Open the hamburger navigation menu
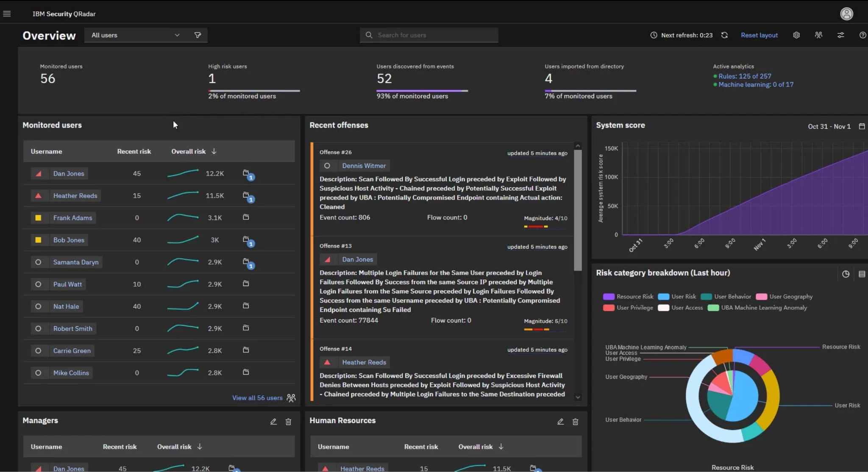 coord(7,14)
